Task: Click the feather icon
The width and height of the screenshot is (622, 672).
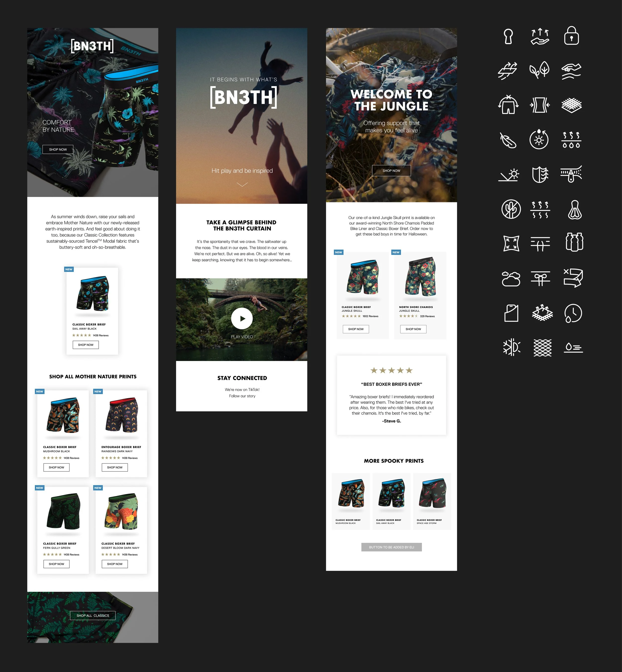Action: (x=508, y=140)
